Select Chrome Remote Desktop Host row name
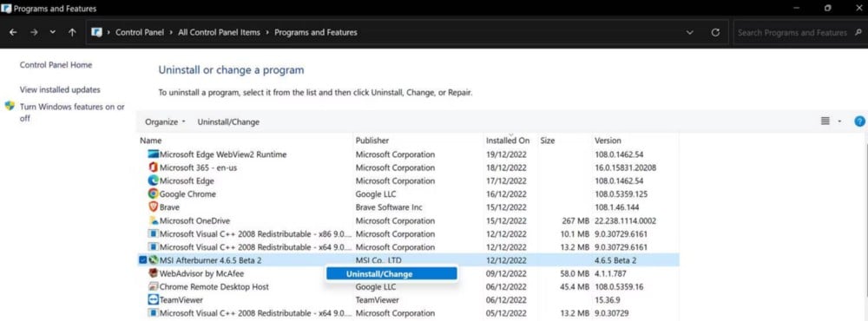 [214, 286]
